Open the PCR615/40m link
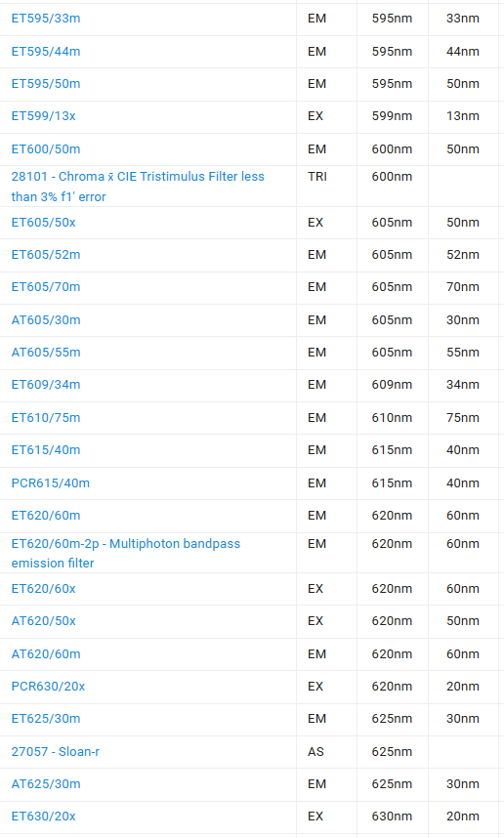This screenshot has width=504, height=838. tap(50, 483)
